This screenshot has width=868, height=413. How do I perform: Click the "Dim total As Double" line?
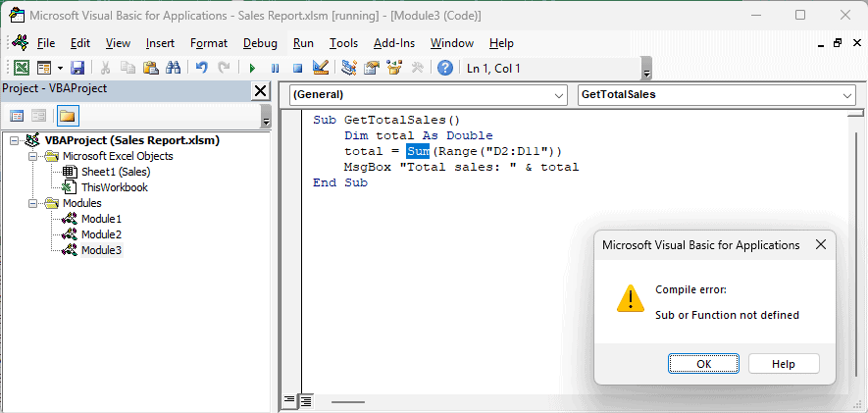[x=419, y=135]
